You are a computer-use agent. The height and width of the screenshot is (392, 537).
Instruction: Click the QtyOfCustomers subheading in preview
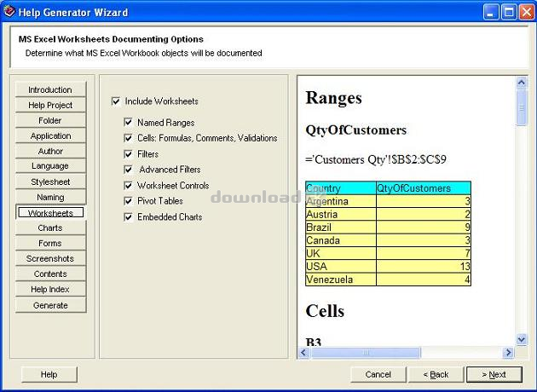pos(355,130)
